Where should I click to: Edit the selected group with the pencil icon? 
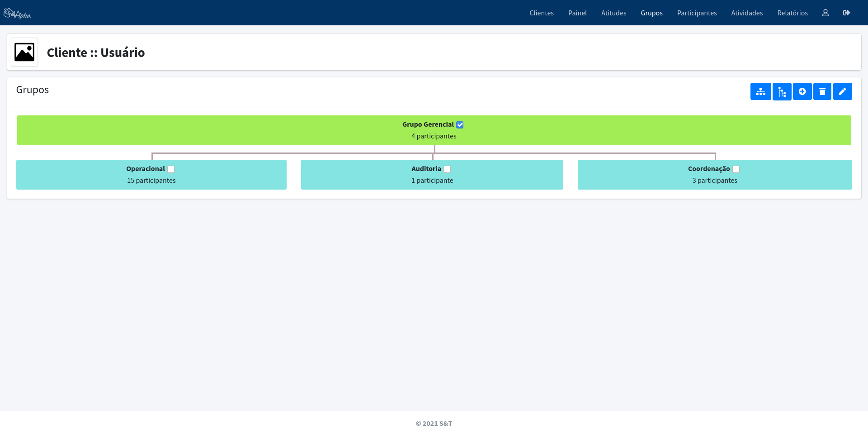pyautogui.click(x=842, y=91)
